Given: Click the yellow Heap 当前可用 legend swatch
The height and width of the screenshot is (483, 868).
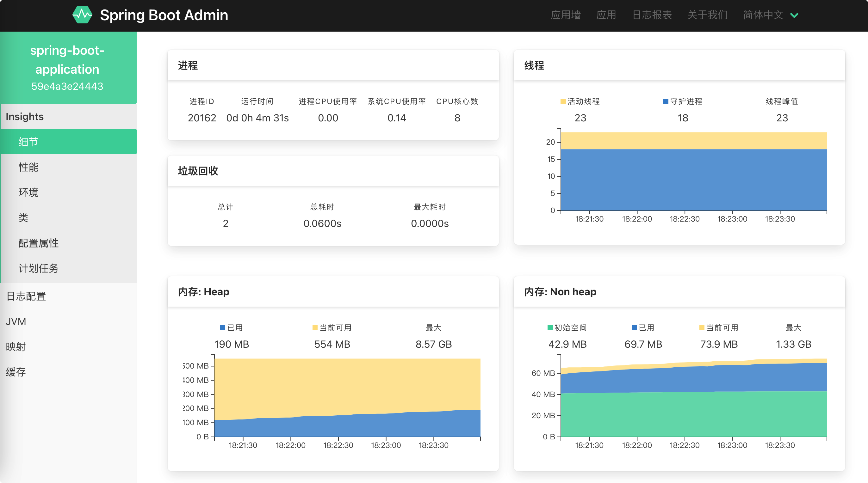Looking at the screenshot, I should click(315, 328).
